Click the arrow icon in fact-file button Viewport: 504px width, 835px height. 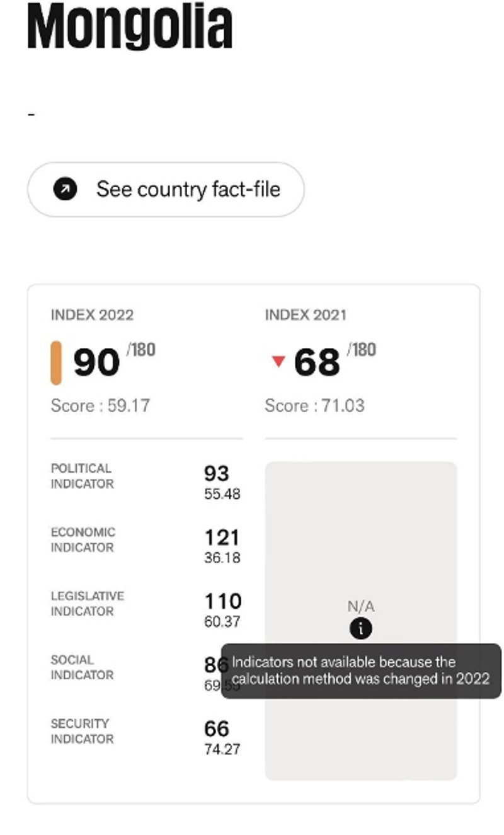click(65, 189)
